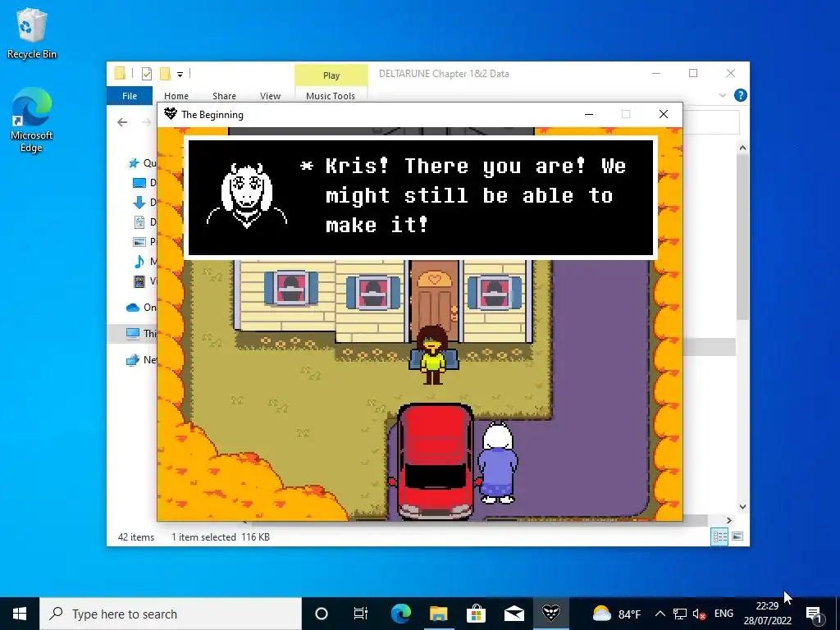Close The Beginning game window

coord(663,114)
